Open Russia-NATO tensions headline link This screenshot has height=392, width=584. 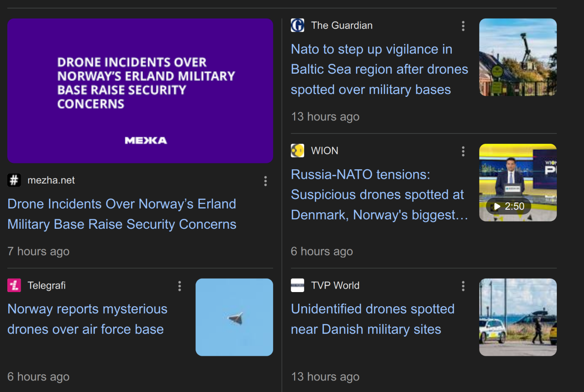coord(379,194)
